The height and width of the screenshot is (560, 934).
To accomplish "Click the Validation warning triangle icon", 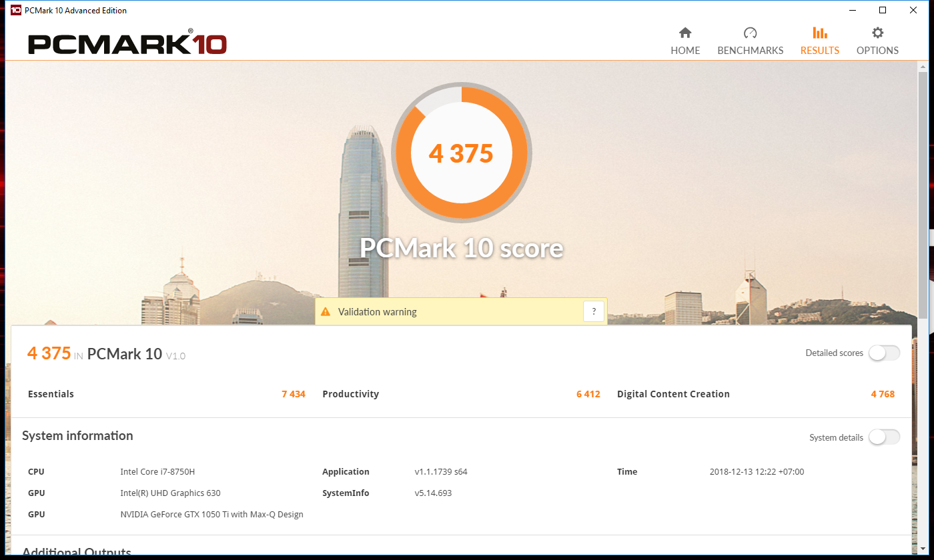I will [x=326, y=311].
